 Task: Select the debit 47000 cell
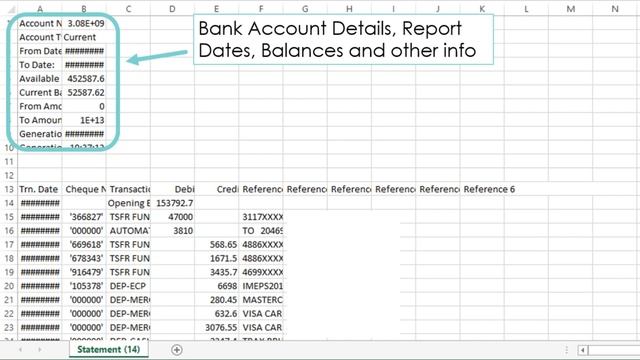[x=172, y=217]
